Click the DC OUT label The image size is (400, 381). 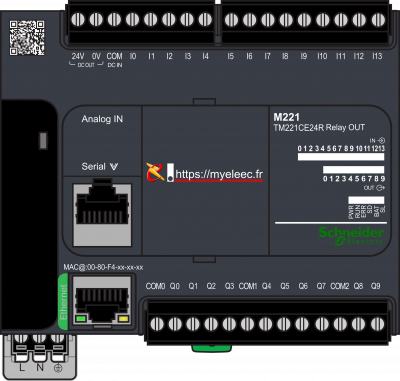tap(86, 65)
